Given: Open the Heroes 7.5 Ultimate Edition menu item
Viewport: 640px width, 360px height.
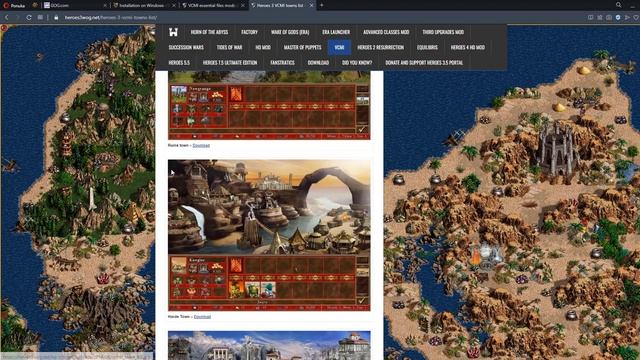Looking at the screenshot, I should [230, 62].
